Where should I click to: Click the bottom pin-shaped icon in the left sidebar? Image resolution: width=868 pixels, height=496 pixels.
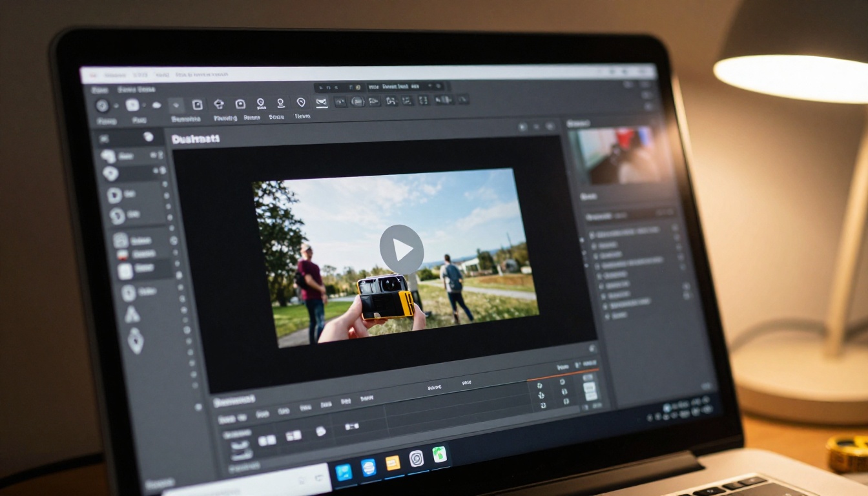pos(135,340)
